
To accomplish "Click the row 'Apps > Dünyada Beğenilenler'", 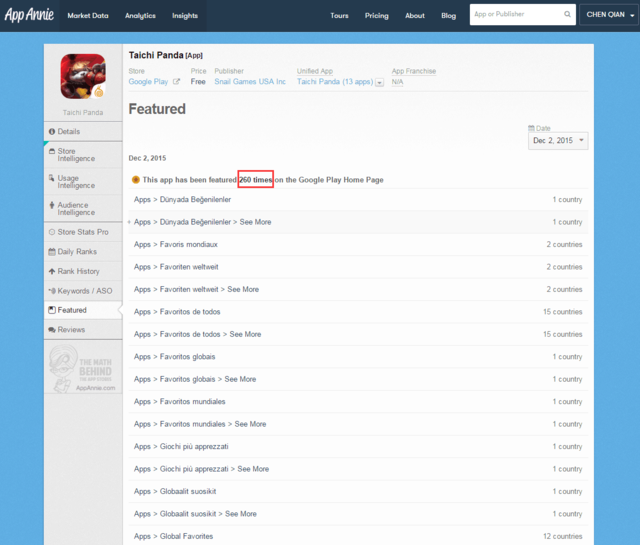I will 358,200.
